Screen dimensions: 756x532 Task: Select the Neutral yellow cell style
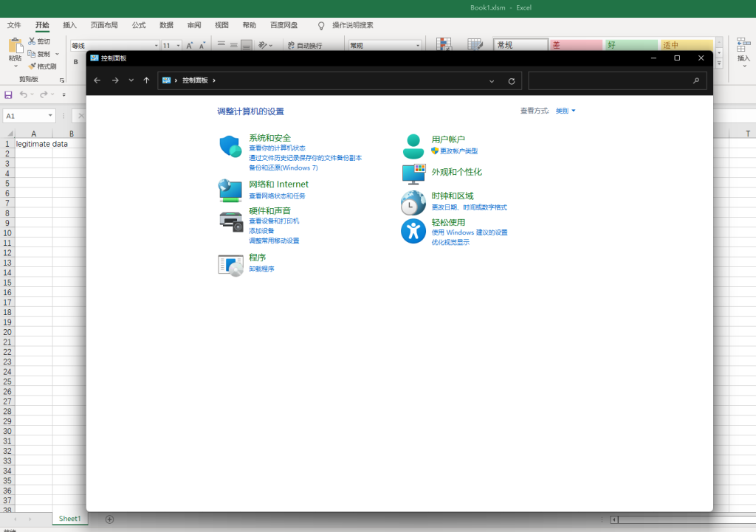pos(686,45)
